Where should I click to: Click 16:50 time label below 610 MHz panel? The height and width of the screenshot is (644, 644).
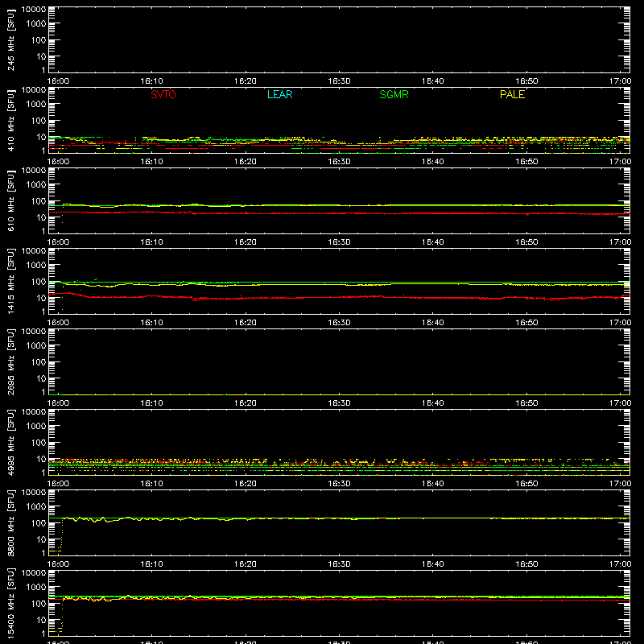coord(526,242)
